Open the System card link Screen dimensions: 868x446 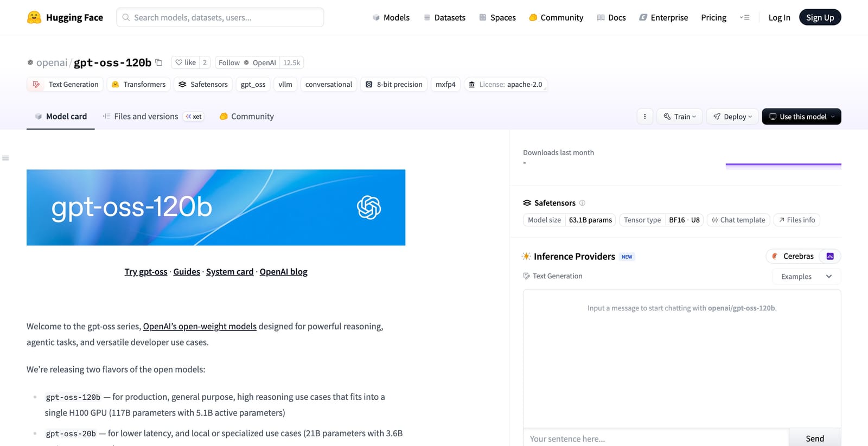[x=229, y=272]
